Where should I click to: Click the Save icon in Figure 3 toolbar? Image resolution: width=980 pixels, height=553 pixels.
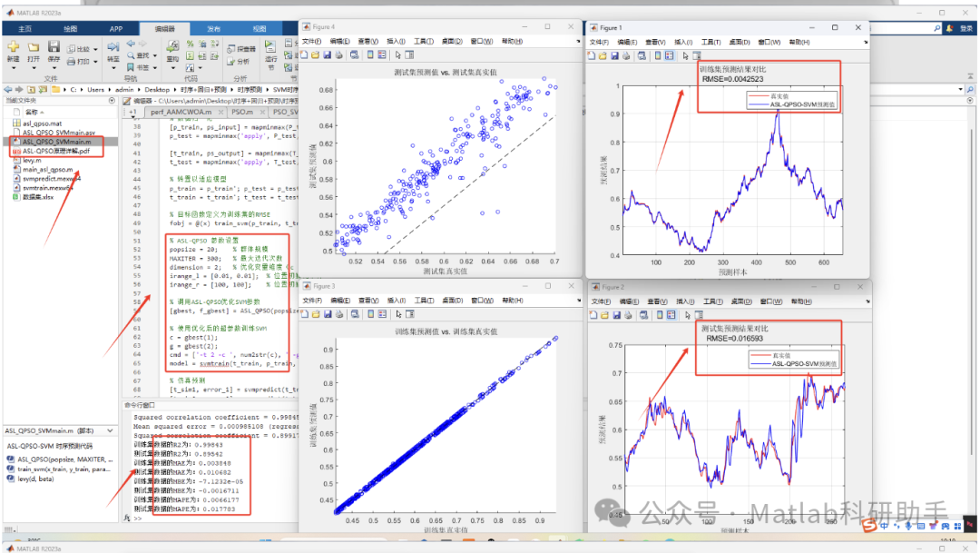(328, 314)
